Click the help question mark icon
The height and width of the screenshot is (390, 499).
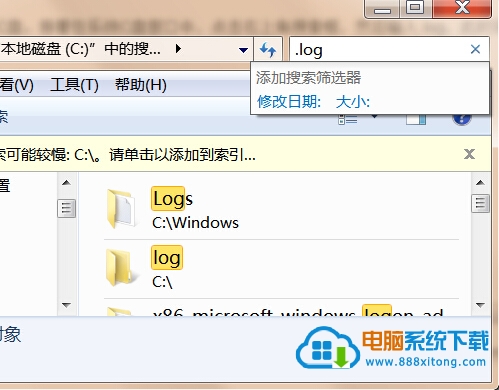coord(462,119)
